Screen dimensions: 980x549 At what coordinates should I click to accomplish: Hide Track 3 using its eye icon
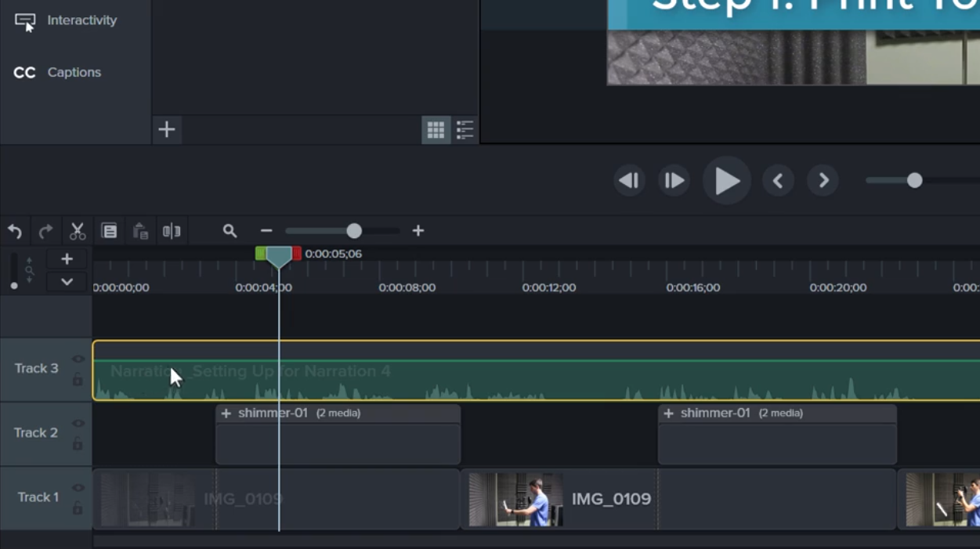(x=78, y=359)
